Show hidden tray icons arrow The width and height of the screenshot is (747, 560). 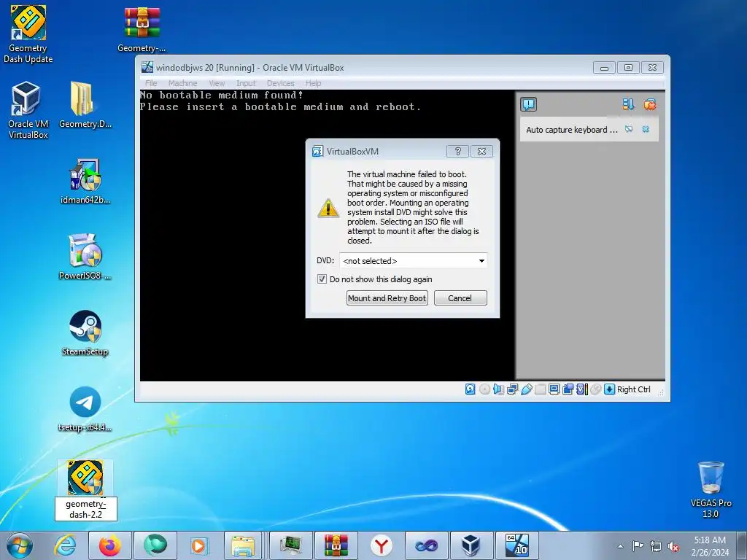[x=620, y=546]
